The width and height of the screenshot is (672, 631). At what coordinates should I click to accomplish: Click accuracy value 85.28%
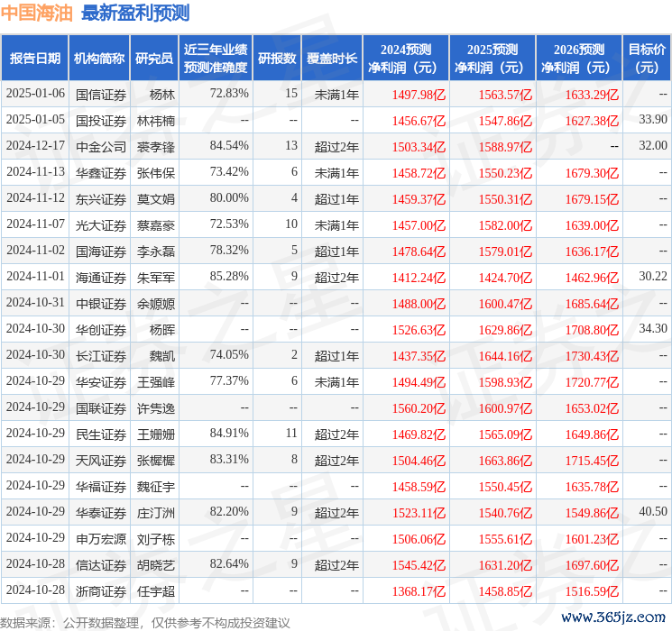(x=229, y=276)
